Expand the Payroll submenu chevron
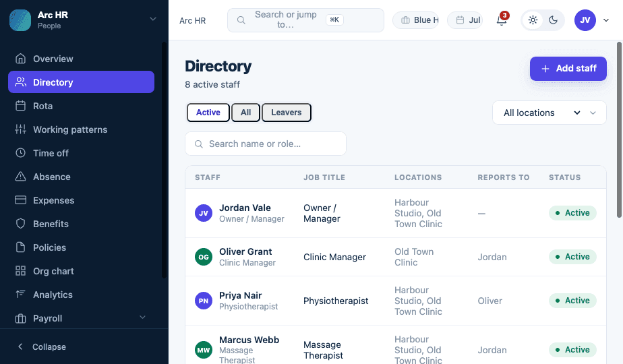Screen dimensions: 623x364 (143, 317)
